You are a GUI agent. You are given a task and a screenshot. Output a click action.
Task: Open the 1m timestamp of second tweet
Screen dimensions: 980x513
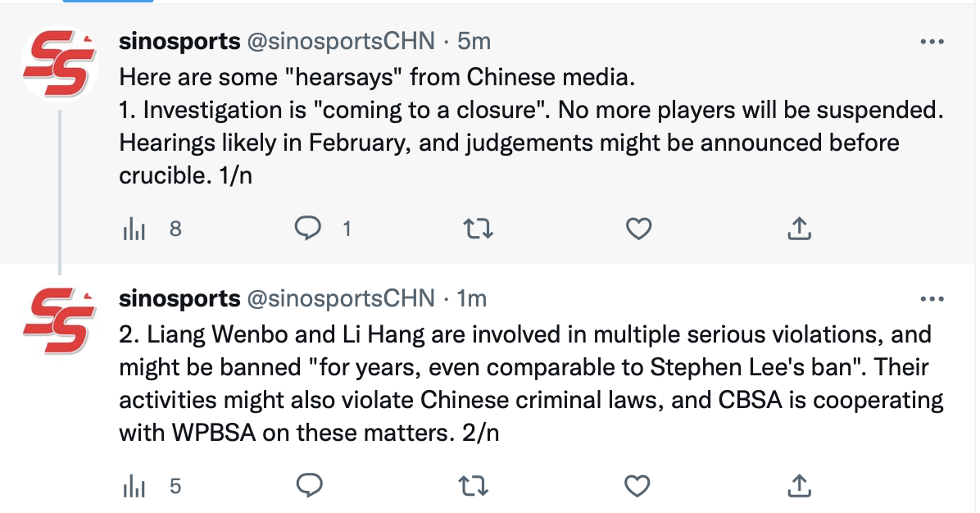[x=472, y=298]
